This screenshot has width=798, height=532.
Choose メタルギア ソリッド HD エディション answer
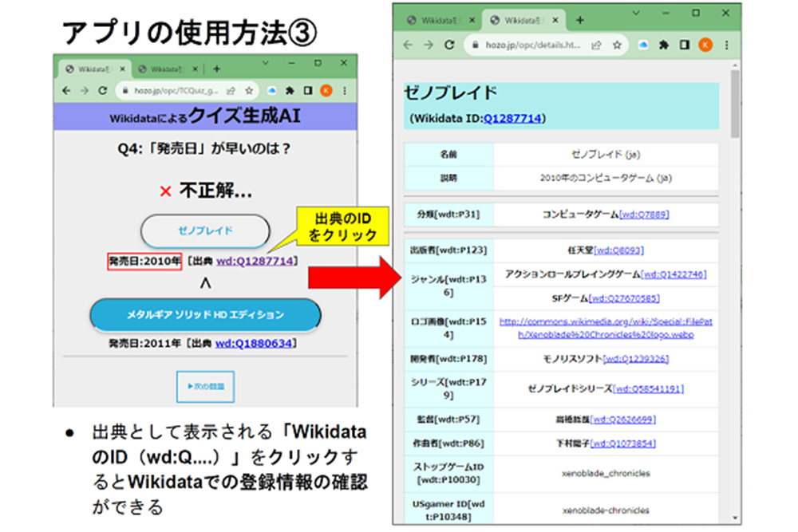[205, 315]
